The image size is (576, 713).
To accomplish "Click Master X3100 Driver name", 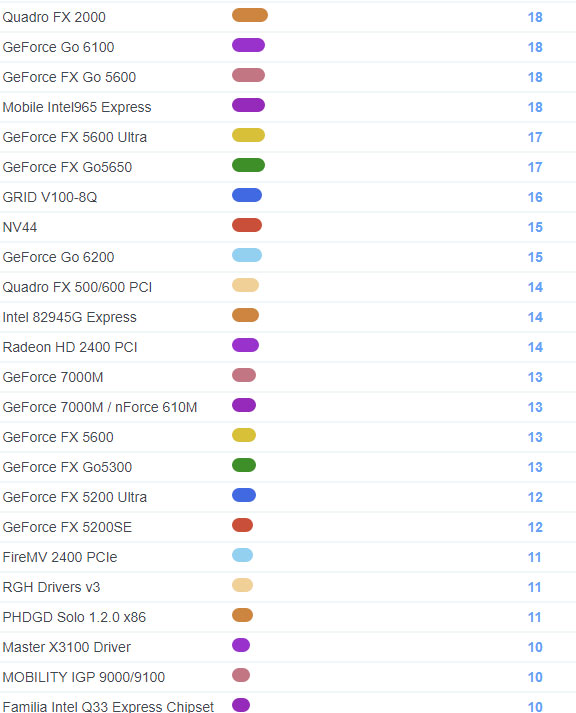I will (x=67, y=648).
